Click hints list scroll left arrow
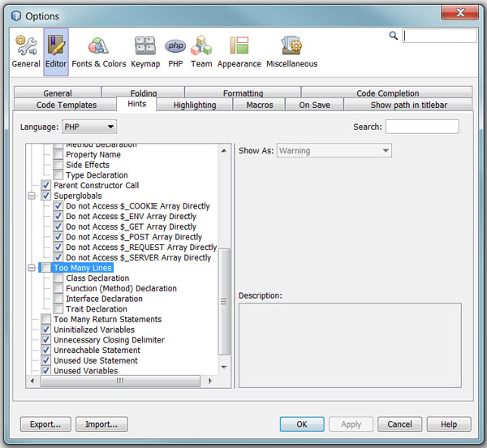Screen dimensions: 487x448 [32, 381]
